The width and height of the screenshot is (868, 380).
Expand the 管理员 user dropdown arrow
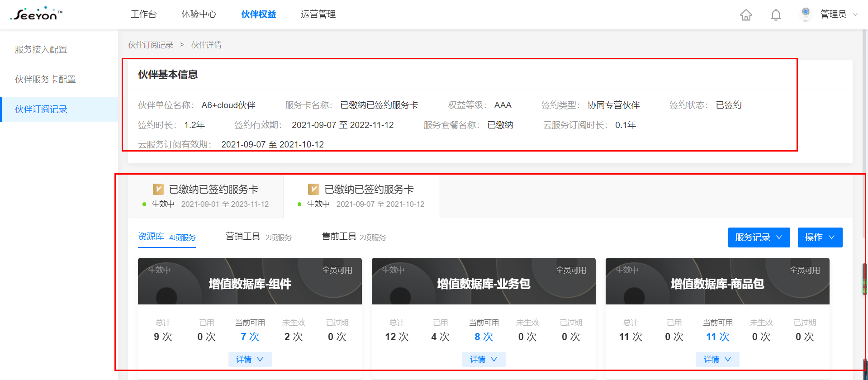[x=855, y=14]
